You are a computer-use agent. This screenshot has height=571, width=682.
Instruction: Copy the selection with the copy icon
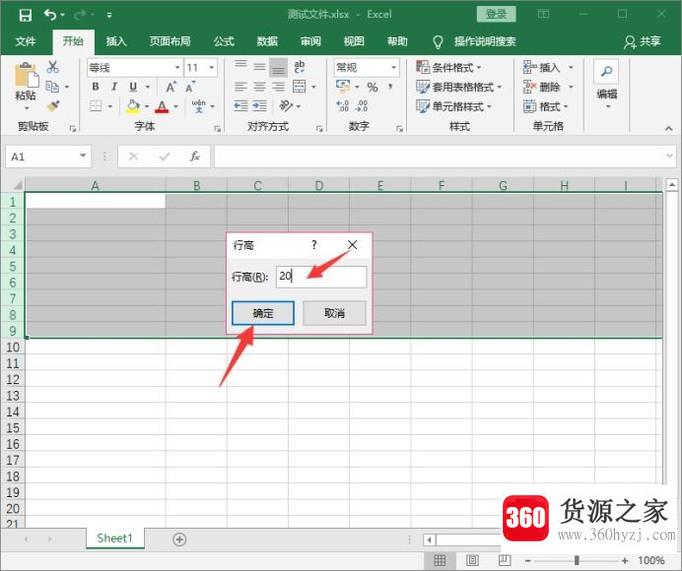tap(53, 87)
